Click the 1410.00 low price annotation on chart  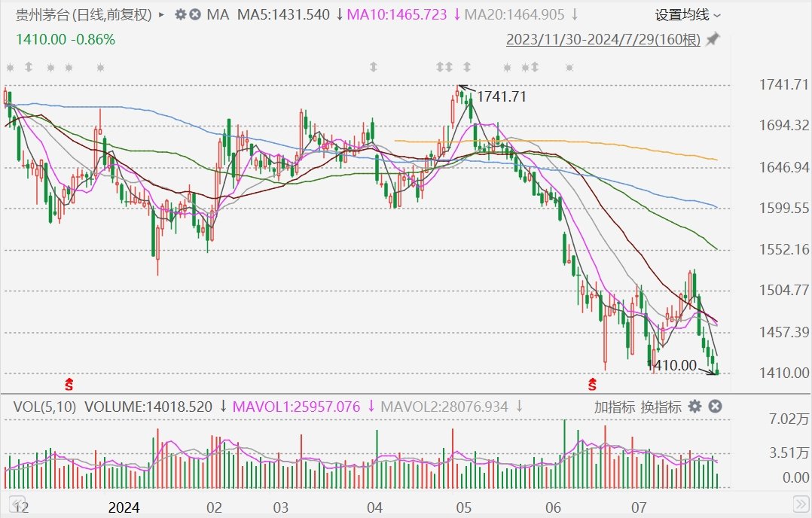click(x=672, y=365)
